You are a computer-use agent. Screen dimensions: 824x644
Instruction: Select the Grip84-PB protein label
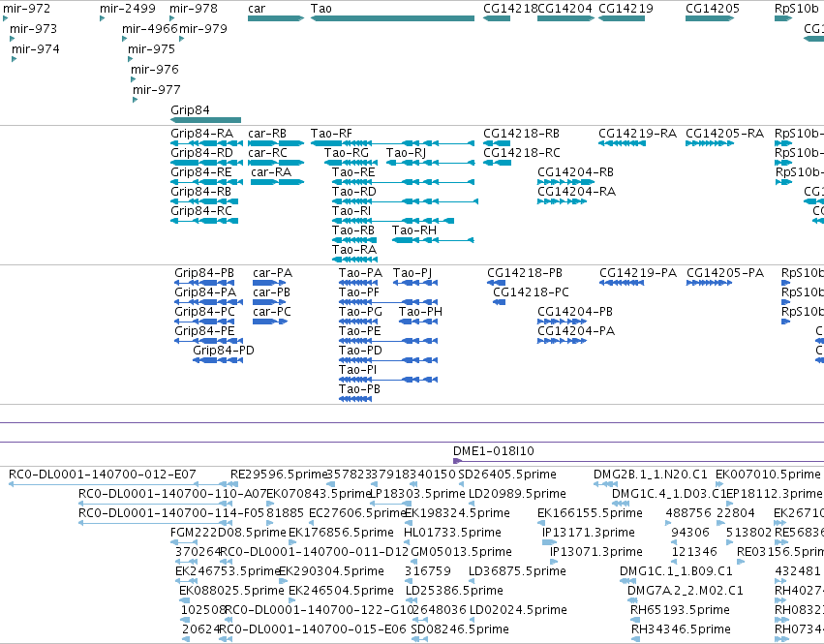point(204,273)
